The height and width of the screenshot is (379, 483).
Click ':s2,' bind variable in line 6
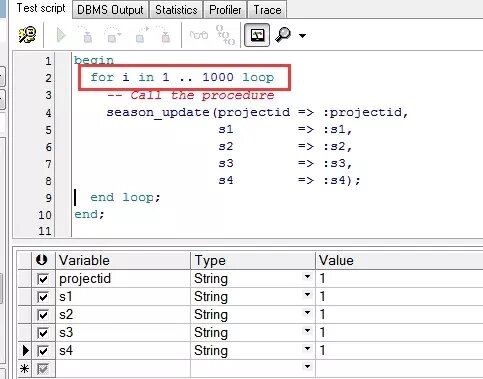click(338, 146)
